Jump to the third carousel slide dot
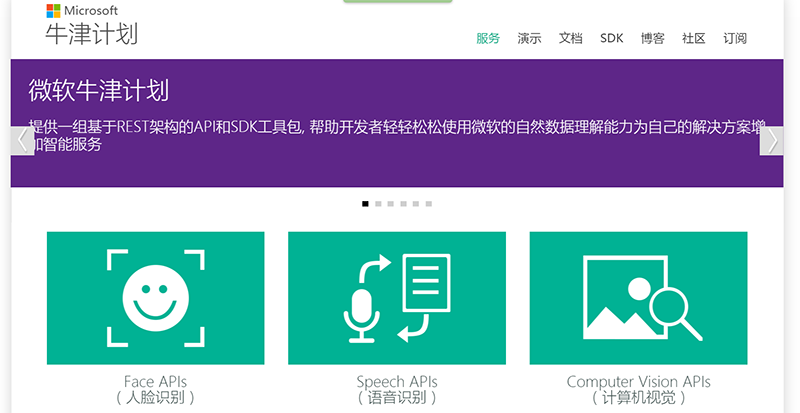The height and width of the screenshot is (413, 800). (390, 204)
